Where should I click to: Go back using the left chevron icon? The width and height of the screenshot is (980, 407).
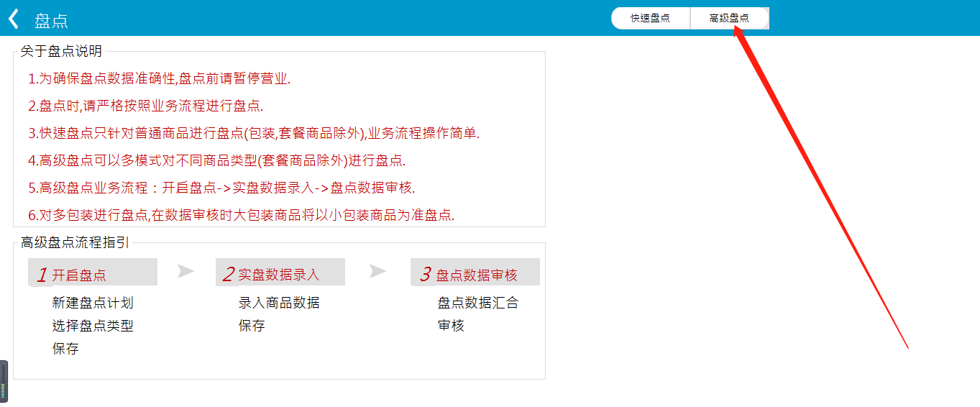(13, 19)
